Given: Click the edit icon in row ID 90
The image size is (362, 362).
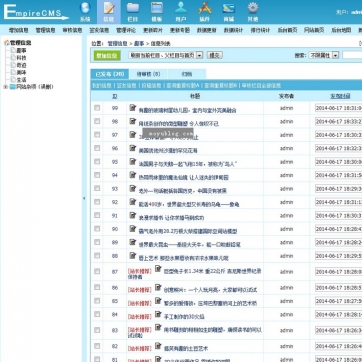Looking at the screenshot, I should click(133, 229).
